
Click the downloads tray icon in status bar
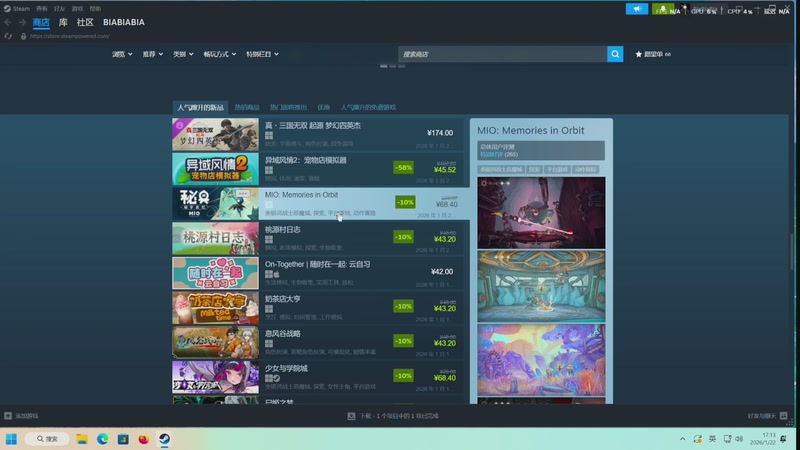tap(351, 416)
